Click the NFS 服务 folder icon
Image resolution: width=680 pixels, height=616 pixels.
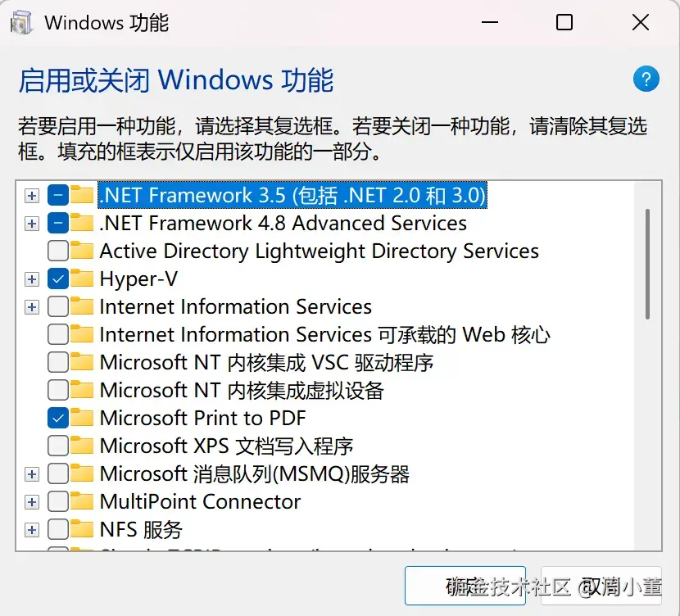click(x=82, y=529)
